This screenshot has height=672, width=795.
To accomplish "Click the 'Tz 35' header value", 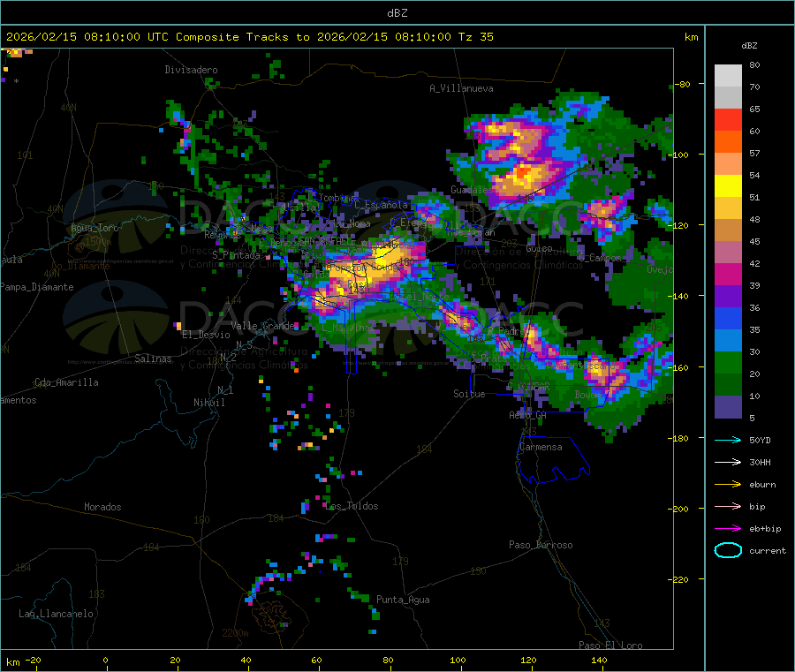I will click(475, 37).
